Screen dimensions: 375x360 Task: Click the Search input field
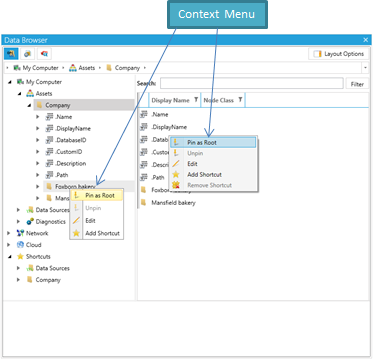click(x=252, y=83)
